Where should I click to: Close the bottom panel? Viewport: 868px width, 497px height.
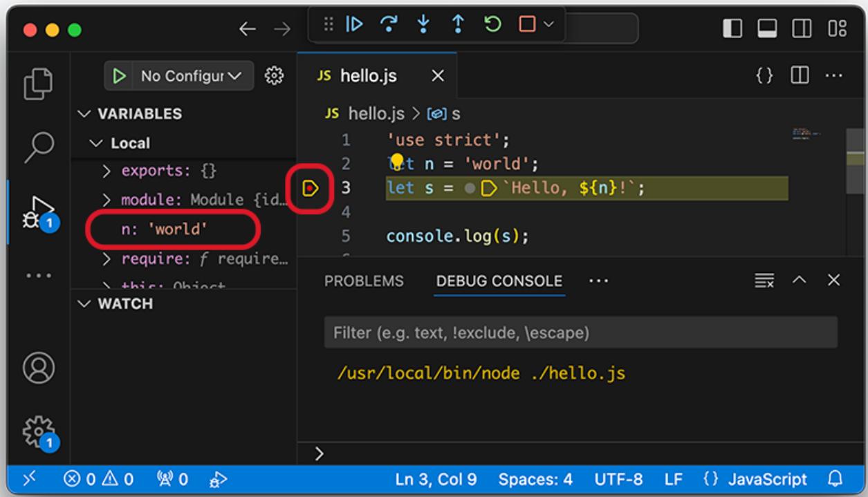pos(833,280)
